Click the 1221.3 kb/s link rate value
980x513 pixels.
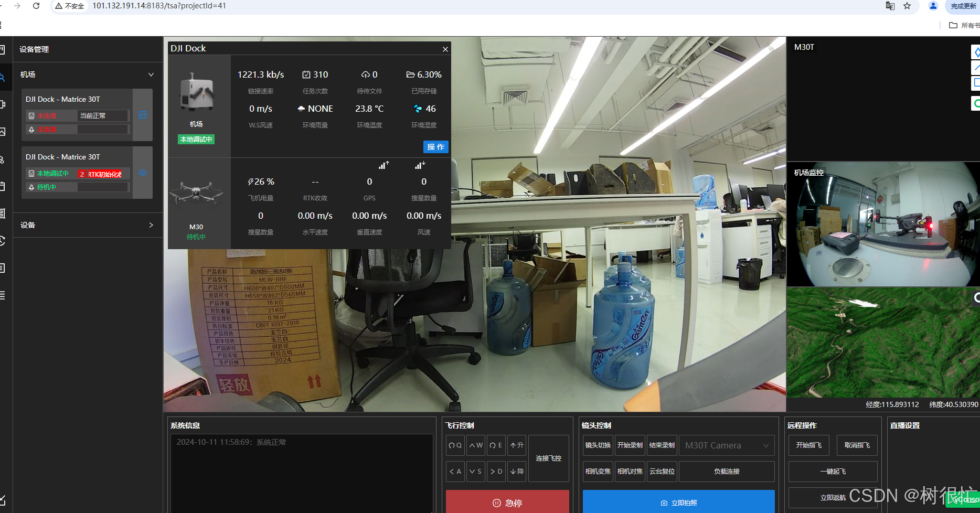(x=261, y=74)
